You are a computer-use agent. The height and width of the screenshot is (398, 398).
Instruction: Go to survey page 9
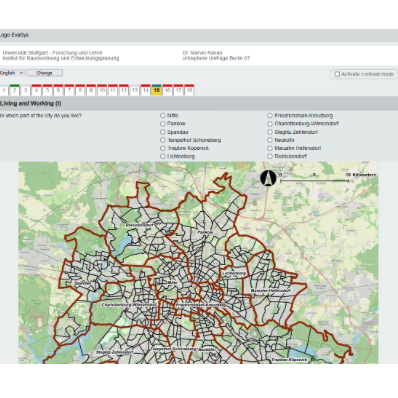(x=91, y=90)
